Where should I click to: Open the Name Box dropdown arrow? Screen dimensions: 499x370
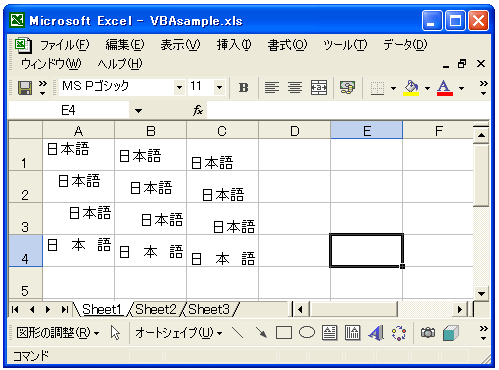point(138,110)
